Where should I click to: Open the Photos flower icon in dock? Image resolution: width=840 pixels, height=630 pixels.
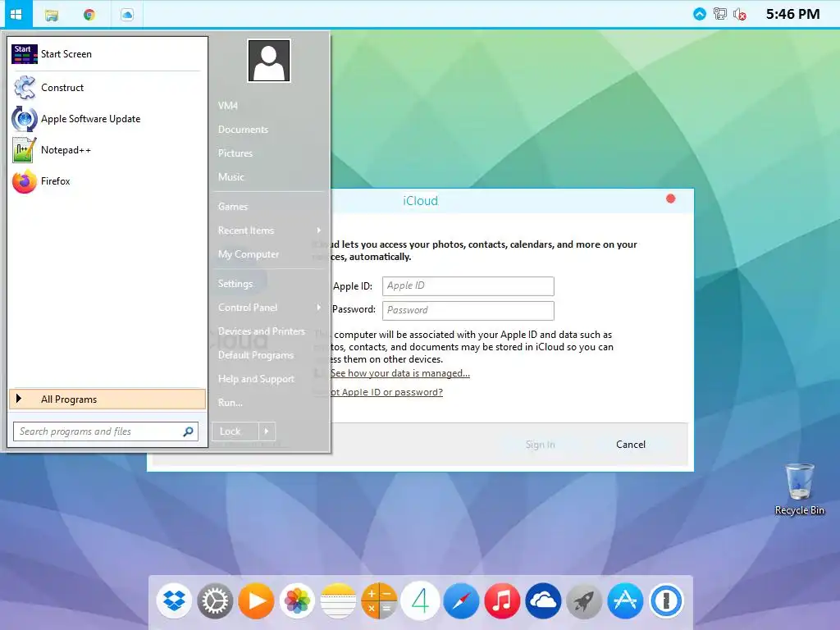[x=297, y=600]
